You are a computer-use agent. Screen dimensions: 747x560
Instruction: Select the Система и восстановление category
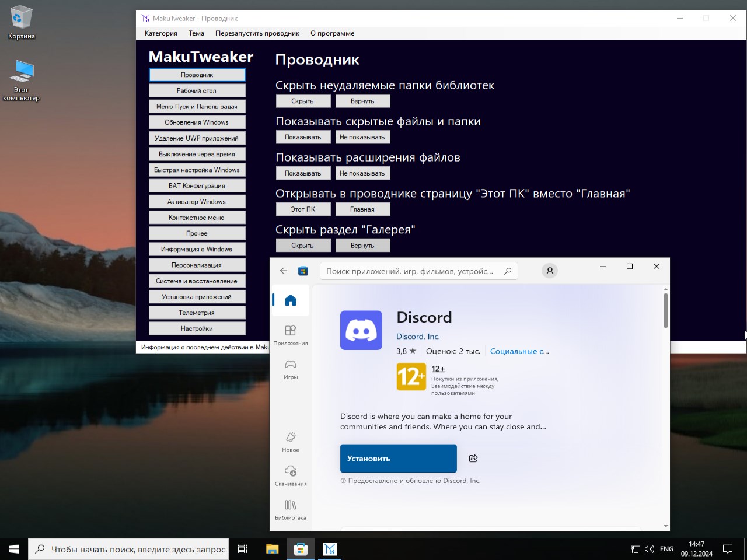[197, 281]
